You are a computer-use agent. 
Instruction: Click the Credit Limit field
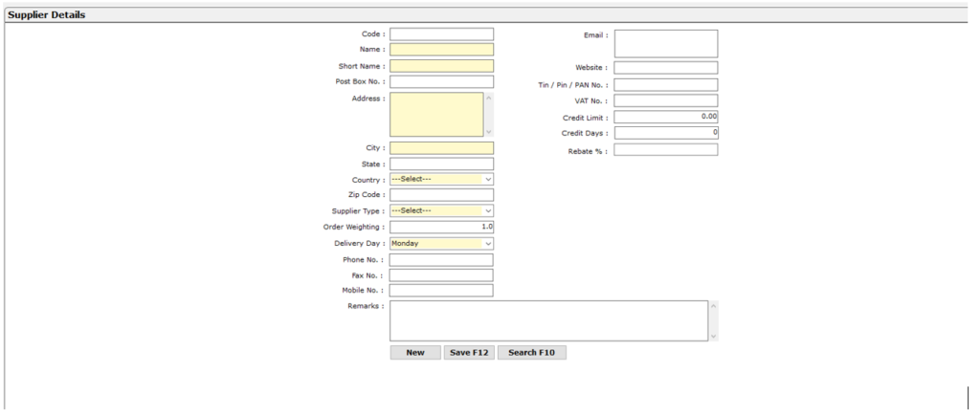point(665,117)
